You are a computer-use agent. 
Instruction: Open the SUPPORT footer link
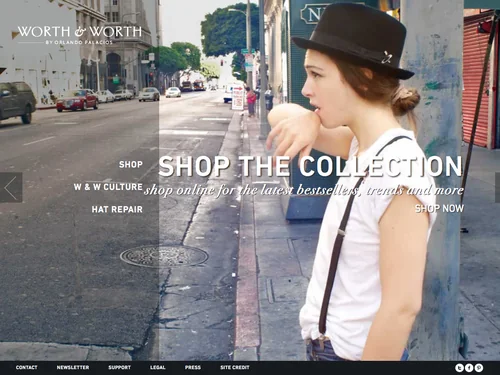coord(120,367)
